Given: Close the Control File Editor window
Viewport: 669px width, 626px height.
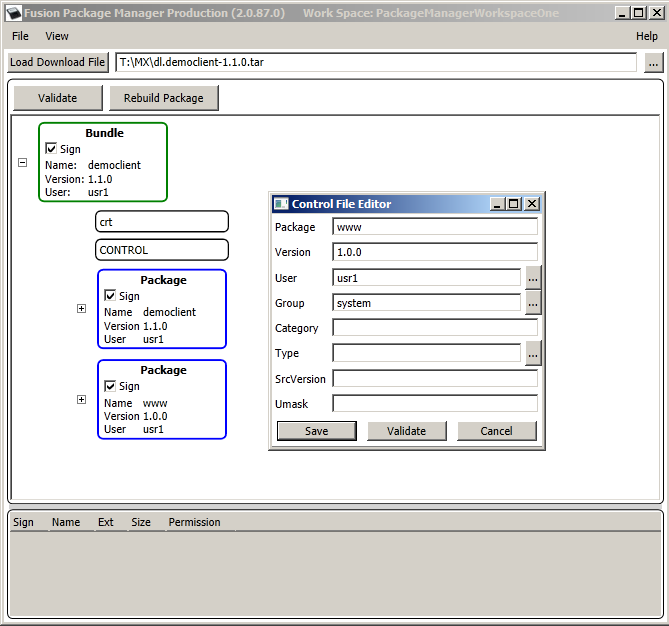Looking at the screenshot, I should click(x=532, y=204).
